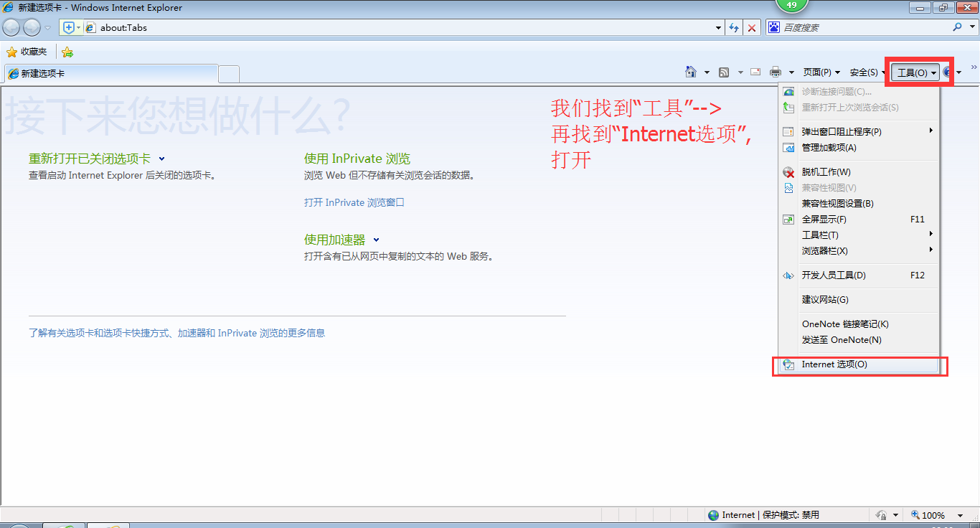
Task: Click the Stop loading icon
Action: coord(753,27)
